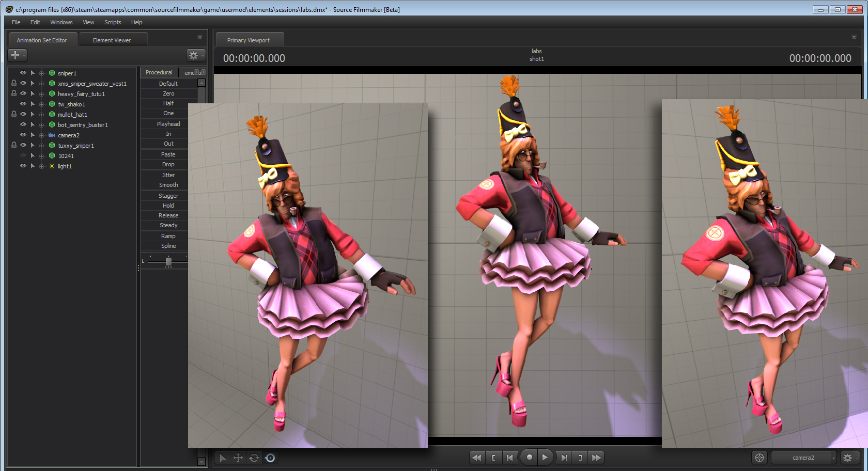Click the preset list scroll-up arrow
868x471 pixels.
coord(202,83)
